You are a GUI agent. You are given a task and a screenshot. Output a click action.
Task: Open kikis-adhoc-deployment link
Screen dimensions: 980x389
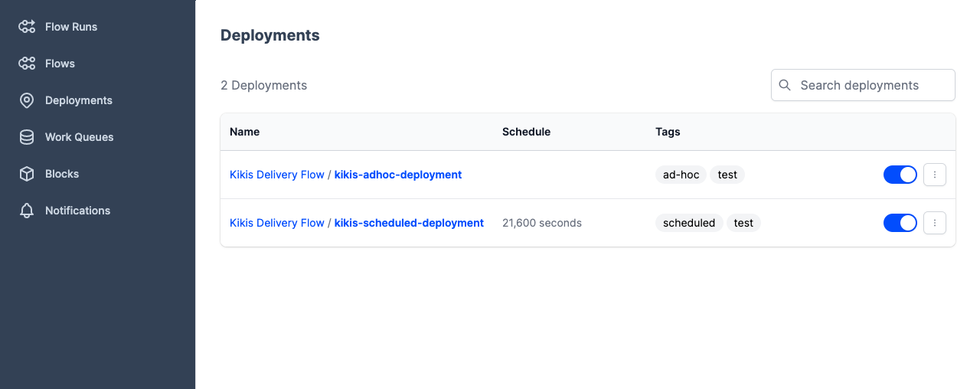pos(398,175)
